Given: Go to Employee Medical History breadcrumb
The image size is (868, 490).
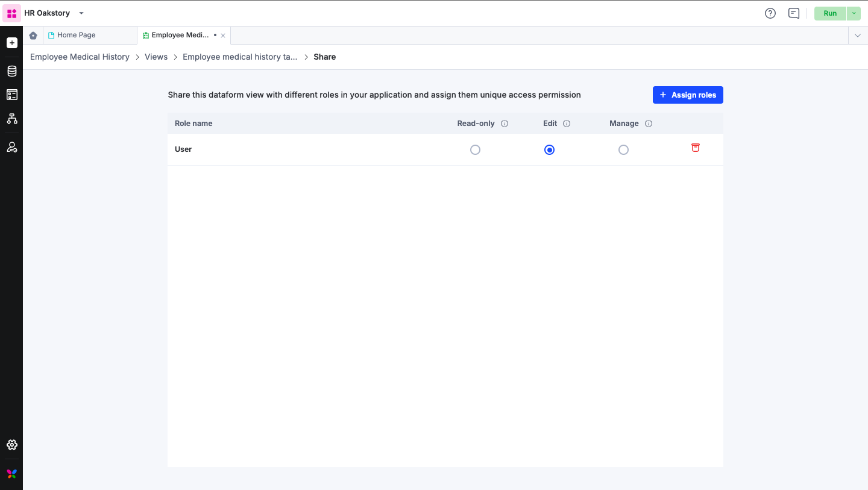Looking at the screenshot, I should click(80, 57).
